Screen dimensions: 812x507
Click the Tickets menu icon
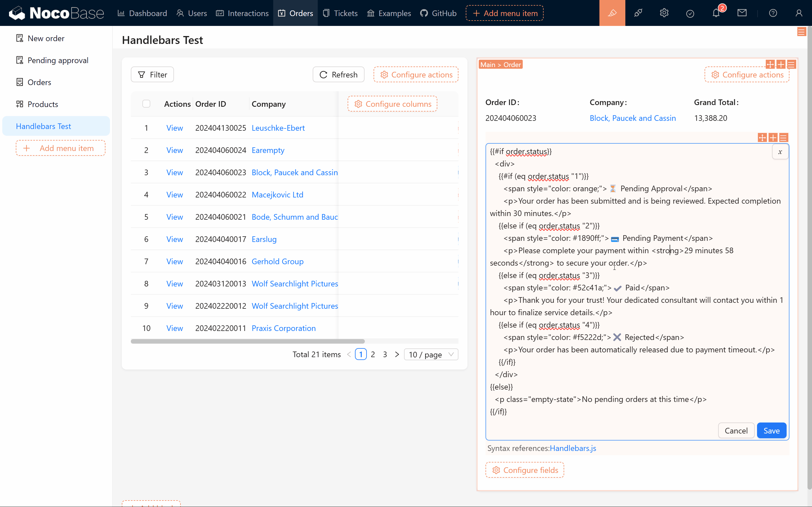pyautogui.click(x=326, y=13)
